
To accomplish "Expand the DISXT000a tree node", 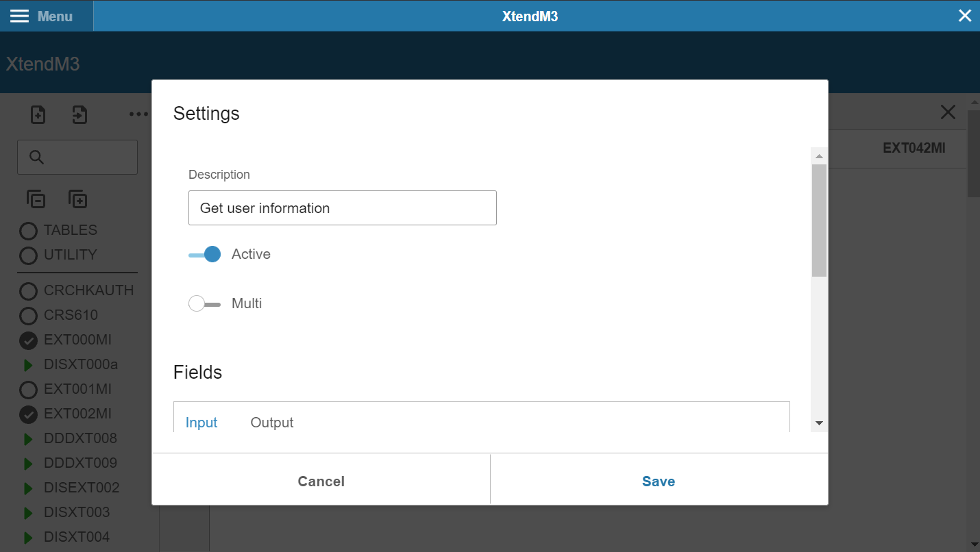I will [x=28, y=365].
